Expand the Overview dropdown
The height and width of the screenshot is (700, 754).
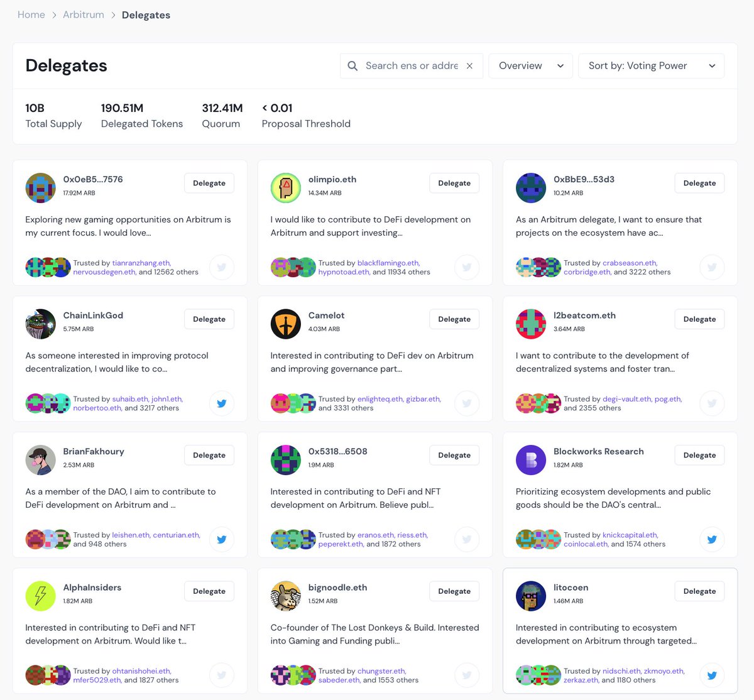(x=530, y=66)
